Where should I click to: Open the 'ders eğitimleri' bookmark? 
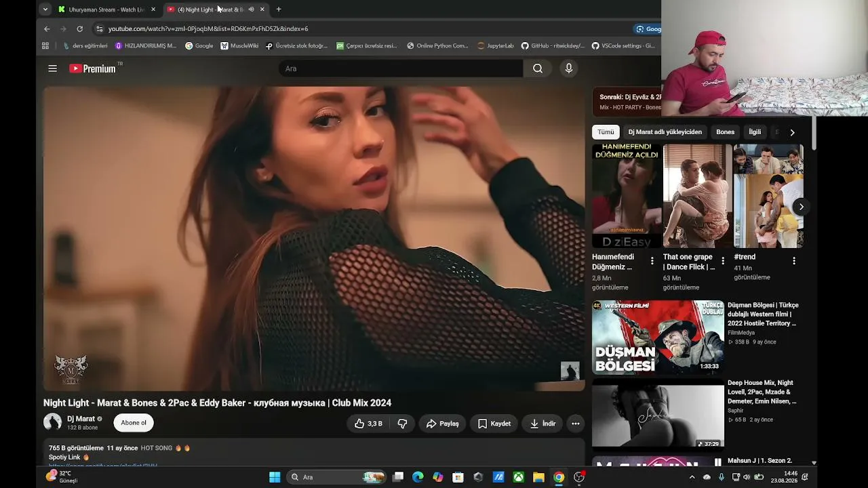click(x=85, y=46)
